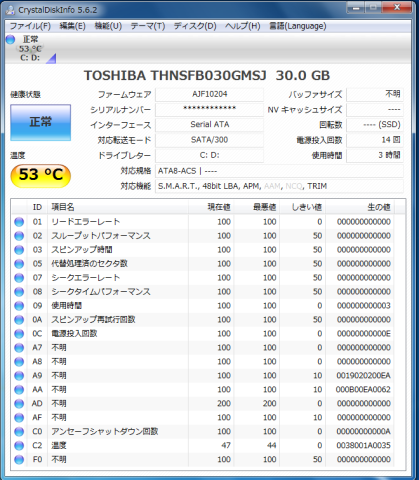Click status orb of row 0A スピンアップ再試行回数
Screen dimensions: 419x480
pyautogui.click(x=19, y=320)
